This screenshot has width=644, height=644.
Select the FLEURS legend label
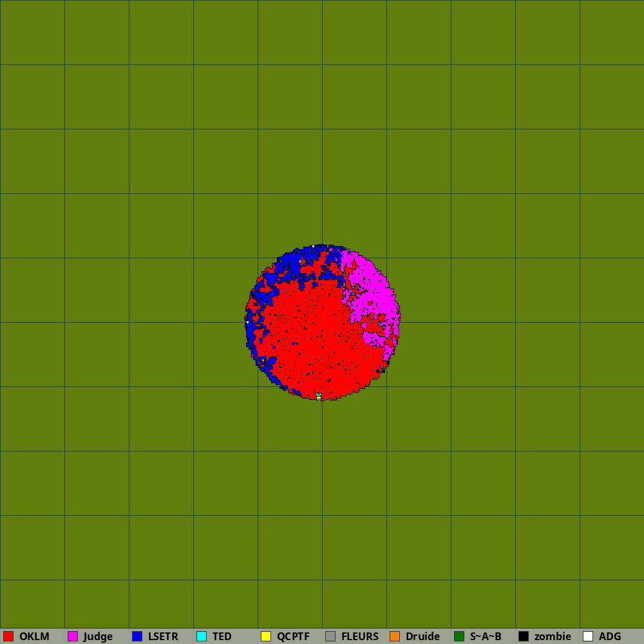(360, 636)
